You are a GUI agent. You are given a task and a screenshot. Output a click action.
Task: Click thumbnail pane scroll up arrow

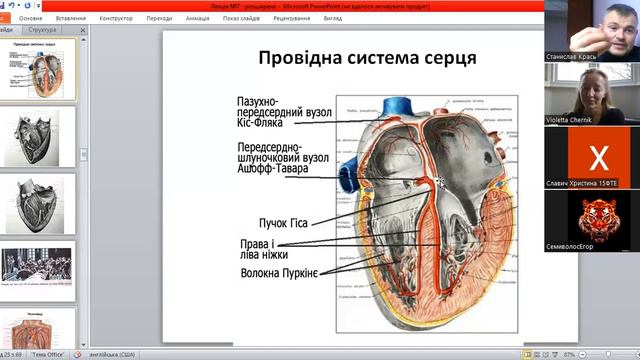[x=84, y=40]
